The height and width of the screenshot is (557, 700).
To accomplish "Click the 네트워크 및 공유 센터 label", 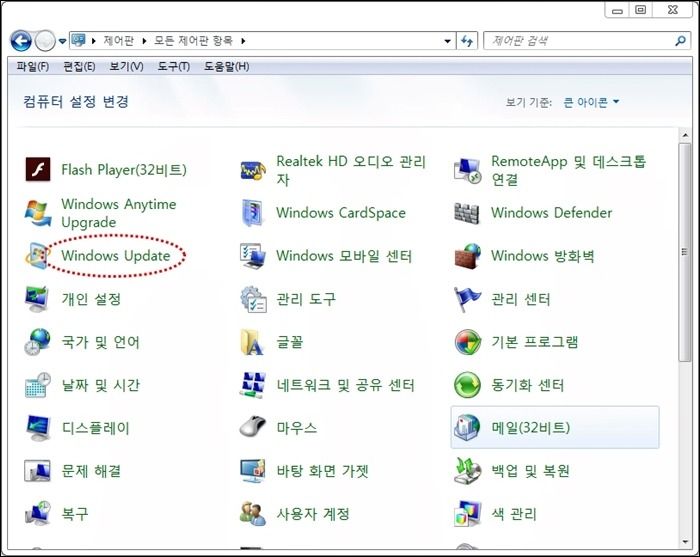I will (346, 385).
